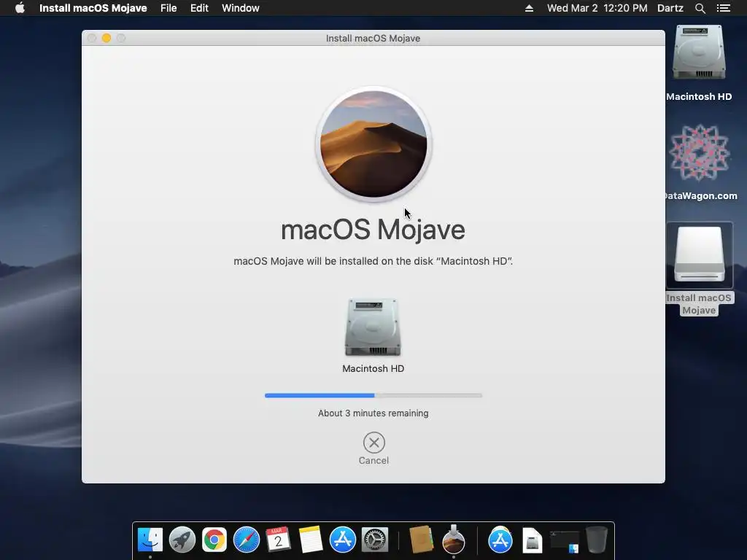Screen dimensions: 747x560
Task: Open the minimized dark window in Dock
Action: tap(564, 541)
